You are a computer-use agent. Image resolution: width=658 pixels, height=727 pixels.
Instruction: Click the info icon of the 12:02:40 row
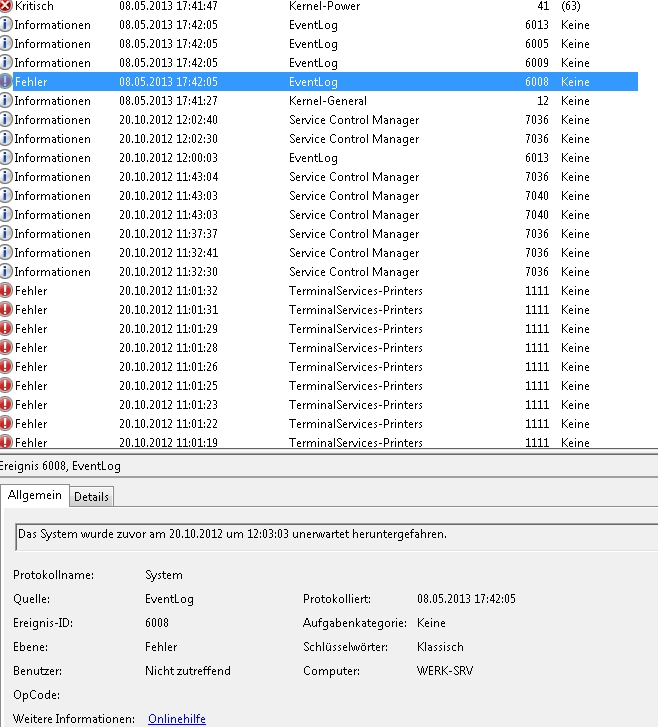tap(6, 120)
